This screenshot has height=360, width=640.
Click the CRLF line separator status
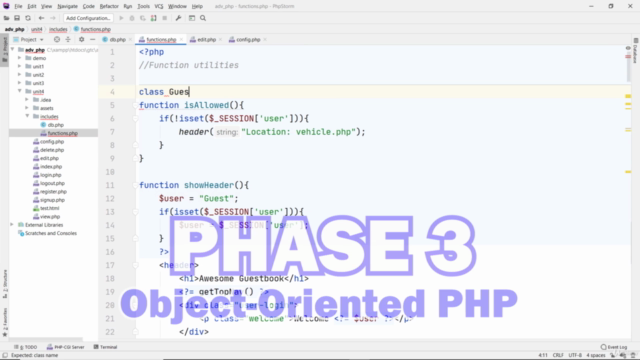tap(558, 355)
